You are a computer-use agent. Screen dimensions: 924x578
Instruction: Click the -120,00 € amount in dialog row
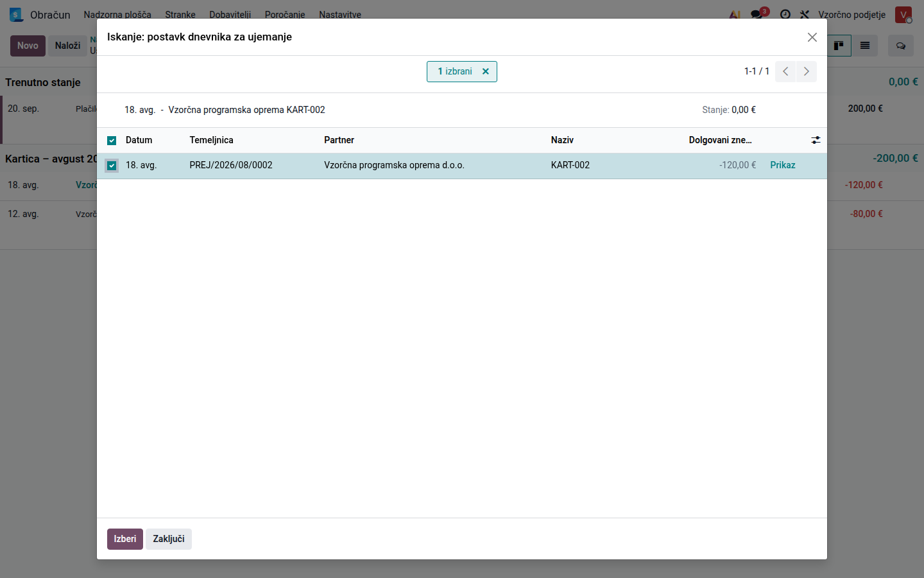(x=738, y=165)
